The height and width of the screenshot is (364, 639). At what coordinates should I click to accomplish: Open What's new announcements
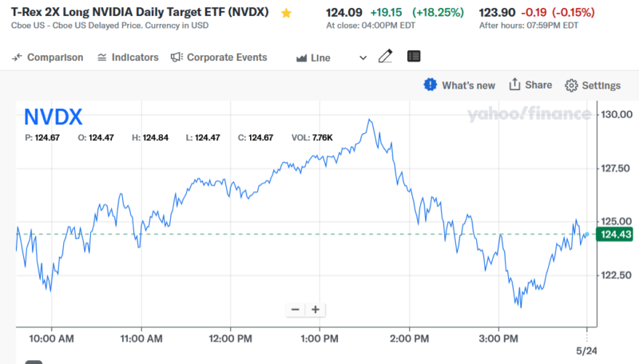coord(459,85)
